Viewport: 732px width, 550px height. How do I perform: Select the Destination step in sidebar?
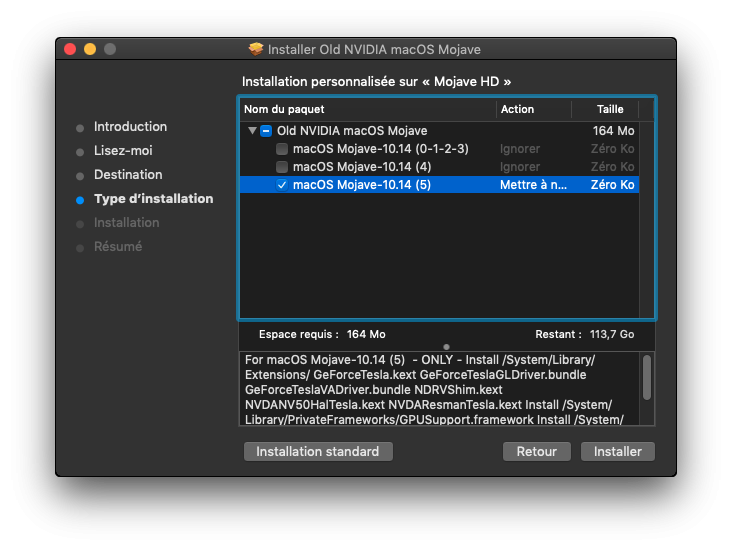128,175
